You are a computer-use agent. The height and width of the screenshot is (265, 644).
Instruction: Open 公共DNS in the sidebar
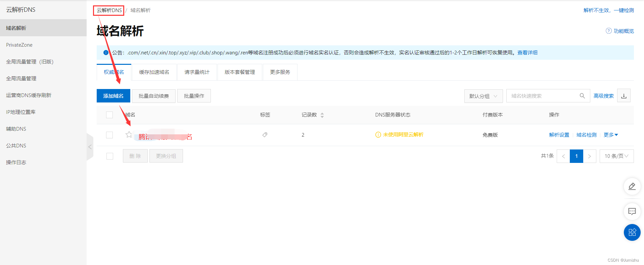[x=43, y=145]
